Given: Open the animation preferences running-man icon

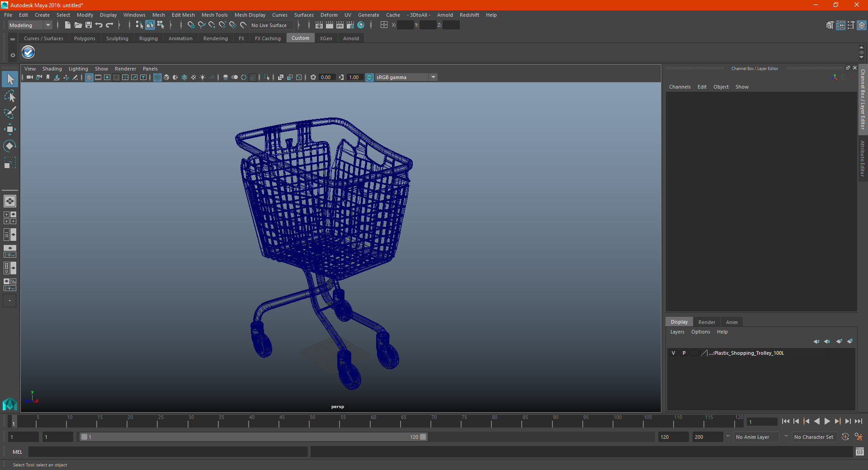Looking at the screenshot, I should (x=859, y=437).
